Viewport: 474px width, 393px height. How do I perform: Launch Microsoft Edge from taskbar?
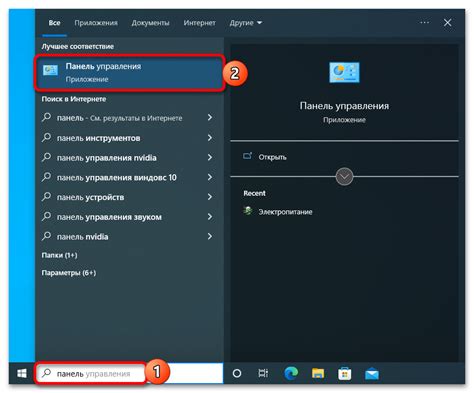(x=291, y=373)
